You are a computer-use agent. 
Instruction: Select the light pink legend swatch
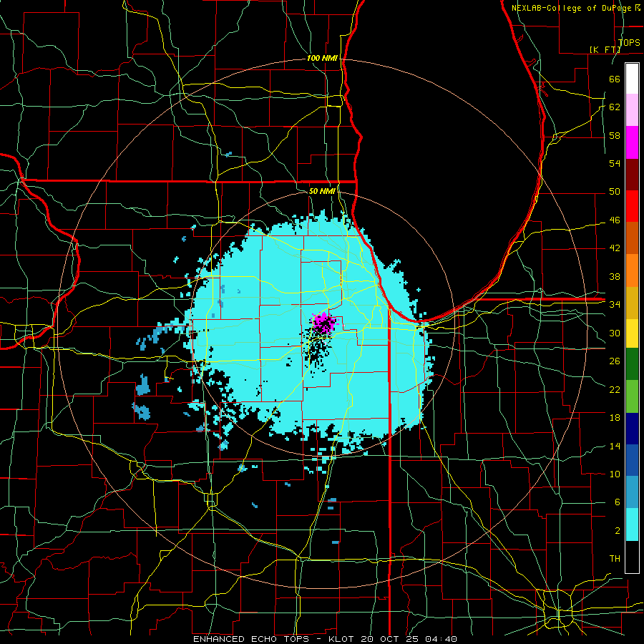tap(632, 110)
